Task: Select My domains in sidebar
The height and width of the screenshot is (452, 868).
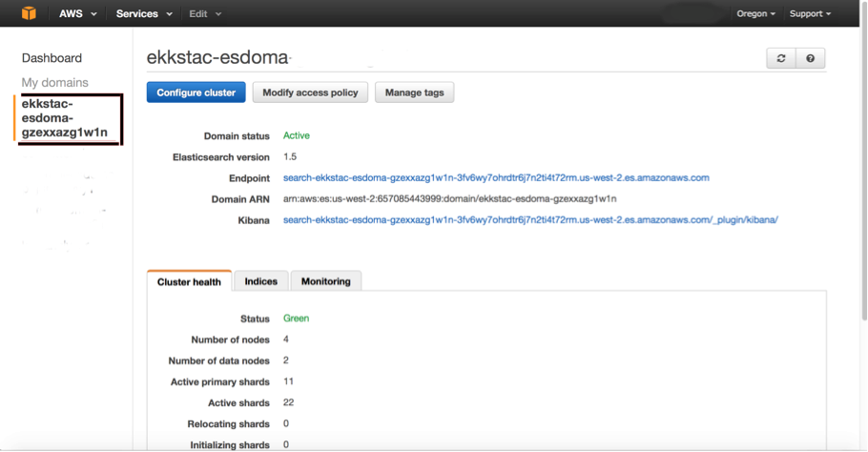Action: (x=54, y=82)
